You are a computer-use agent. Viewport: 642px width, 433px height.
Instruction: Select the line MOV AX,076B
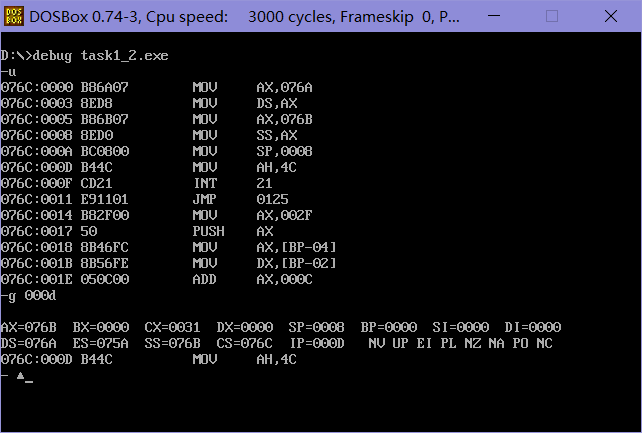coord(156,119)
